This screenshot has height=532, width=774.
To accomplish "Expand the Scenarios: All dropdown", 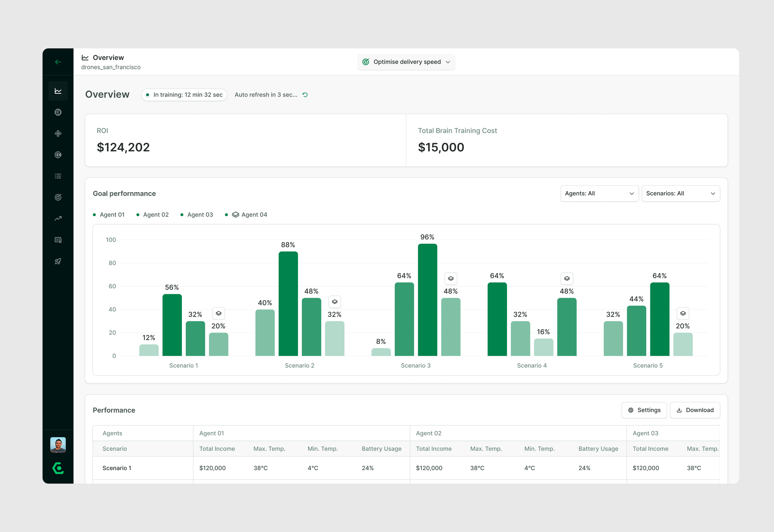I will [681, 194].
